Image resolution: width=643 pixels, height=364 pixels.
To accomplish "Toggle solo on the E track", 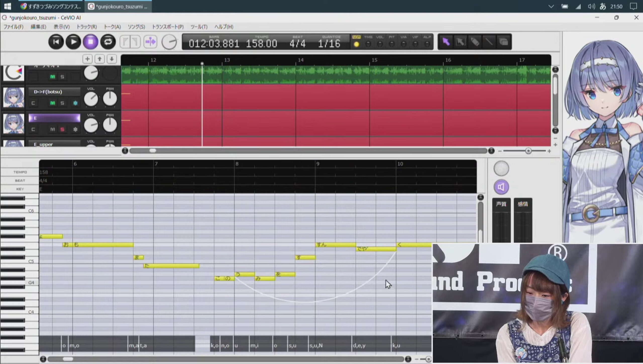I will pyautogui.click(x=62, y=129).
